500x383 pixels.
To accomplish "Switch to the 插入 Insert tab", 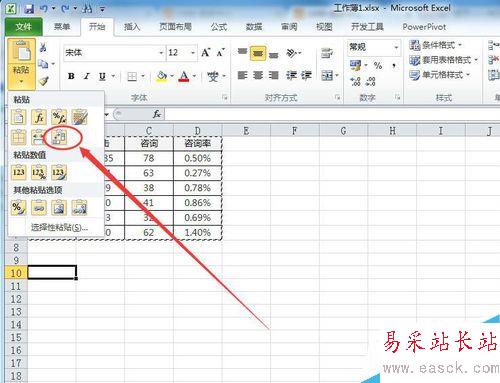I will point(132,27).
